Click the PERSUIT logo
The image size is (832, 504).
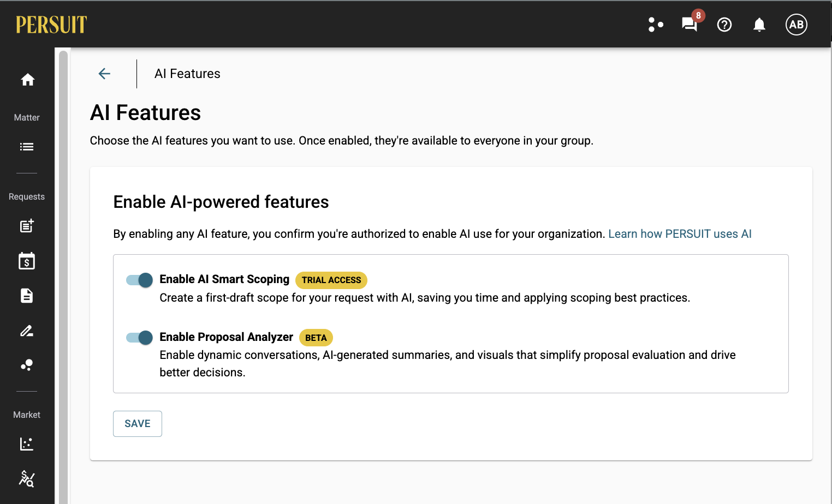pos(51,25)
